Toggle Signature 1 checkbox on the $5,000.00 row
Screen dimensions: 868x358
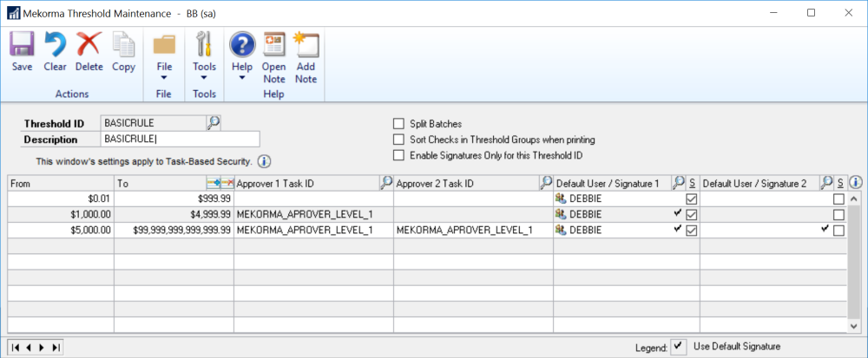[x=692, y=231]
